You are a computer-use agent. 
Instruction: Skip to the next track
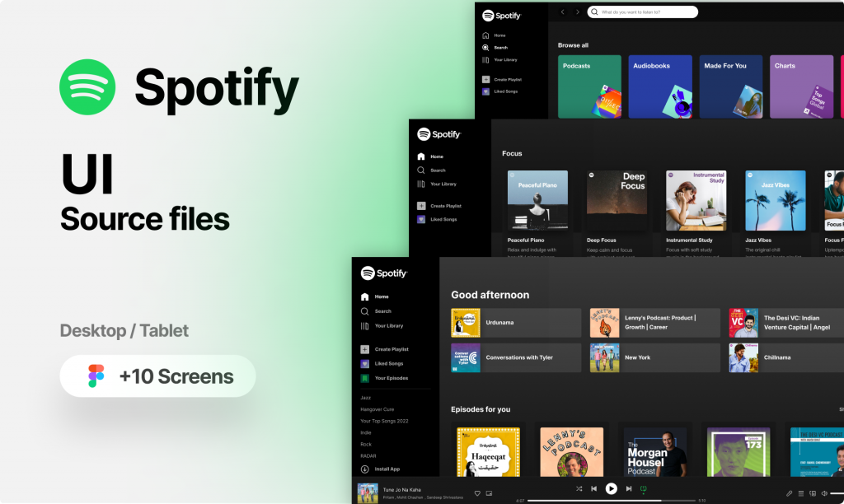pyautogui.click(x=629, y=488)
